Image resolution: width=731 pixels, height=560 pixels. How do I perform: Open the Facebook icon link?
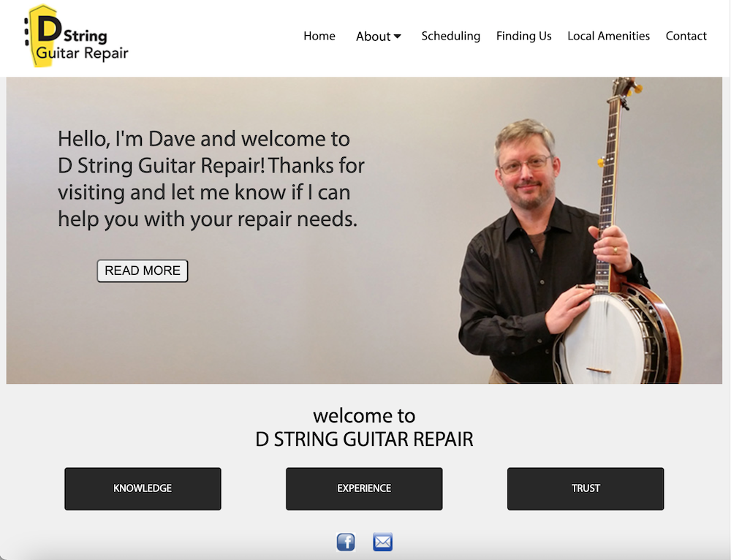346,542
